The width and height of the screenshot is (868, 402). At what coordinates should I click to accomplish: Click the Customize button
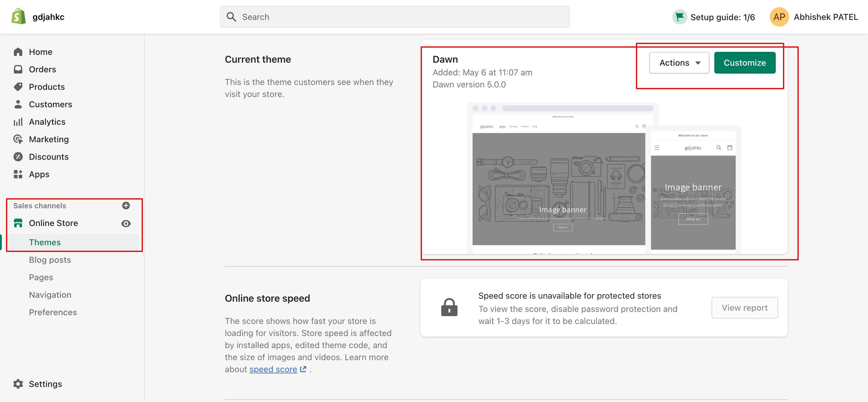(745, 63)
